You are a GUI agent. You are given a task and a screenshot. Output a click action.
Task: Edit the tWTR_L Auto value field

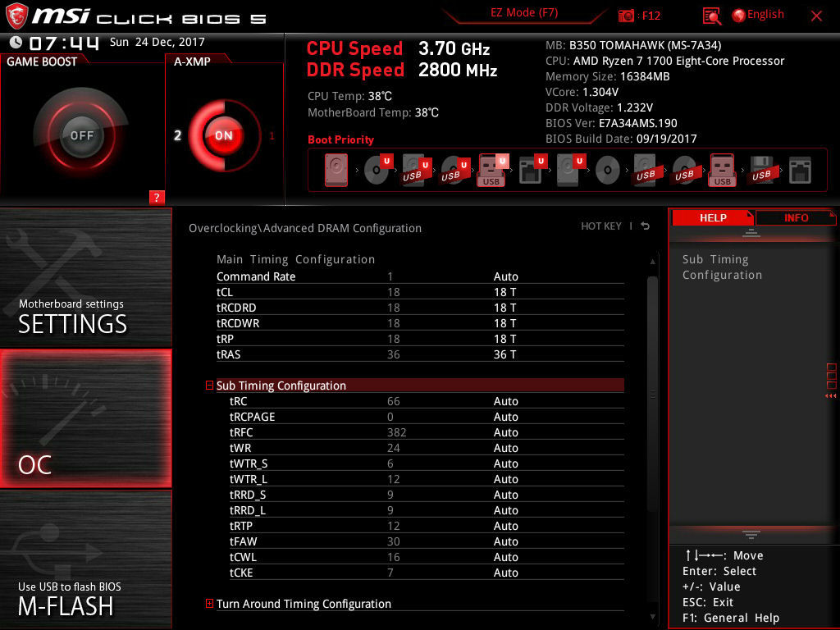point(505,479)
